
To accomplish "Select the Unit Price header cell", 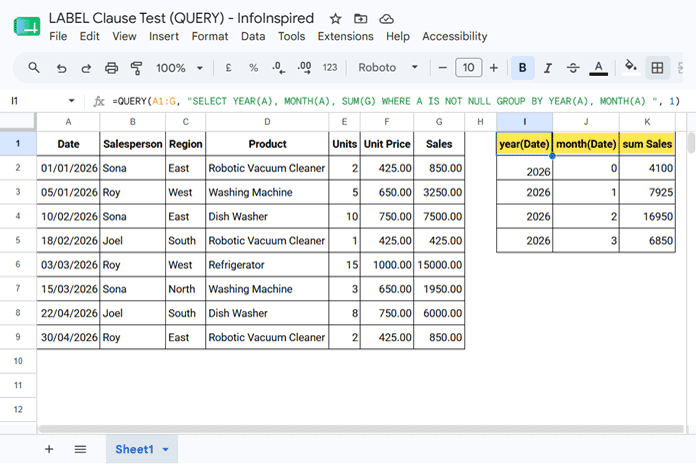I will pyautogui.click(x=387, y=144).
